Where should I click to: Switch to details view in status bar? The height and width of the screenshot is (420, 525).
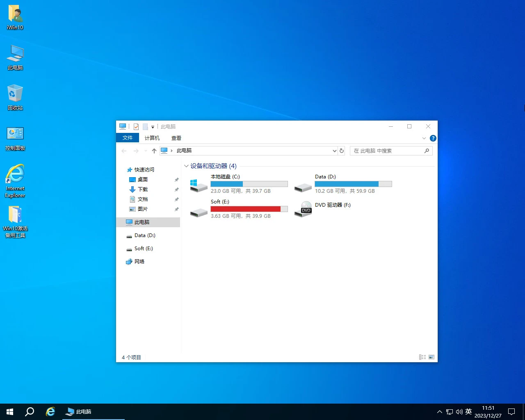tap(422, 357)
